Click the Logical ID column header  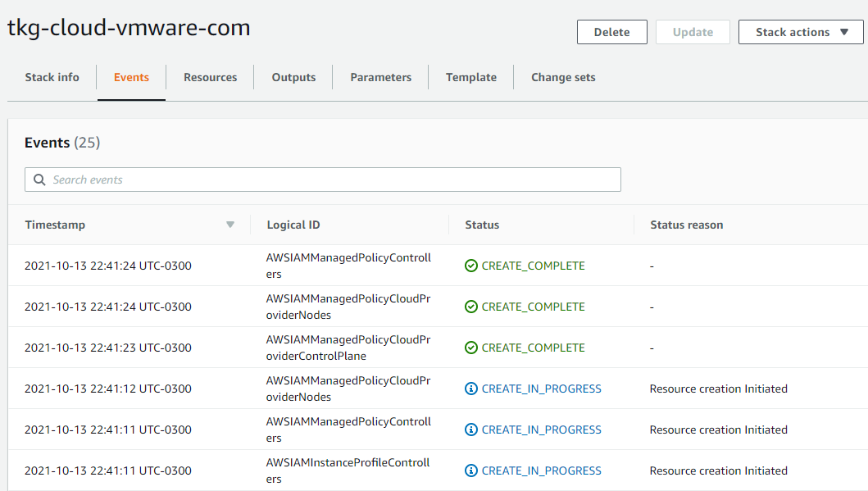[x=293, y=225]
